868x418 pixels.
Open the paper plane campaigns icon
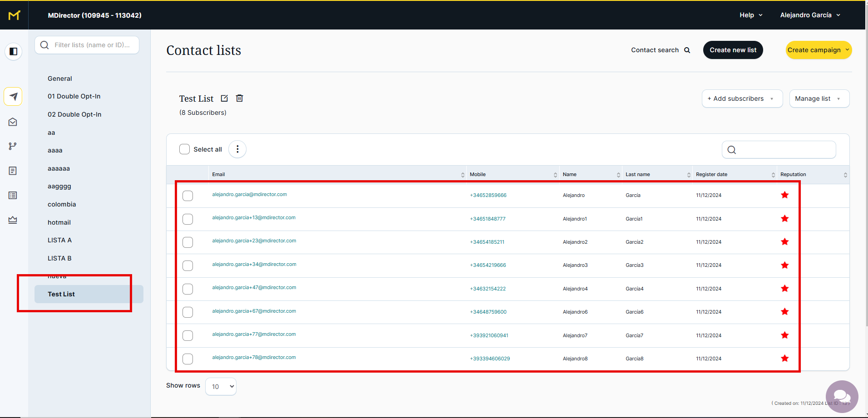pyautogui.click(x=13, y=97)
